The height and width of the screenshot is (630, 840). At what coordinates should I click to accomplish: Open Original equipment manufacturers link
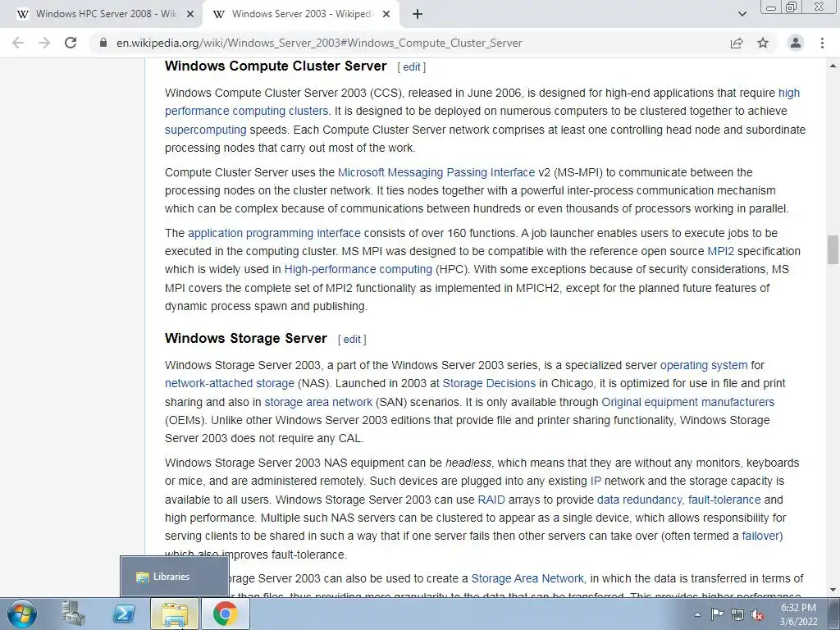(x=688, y=402)
